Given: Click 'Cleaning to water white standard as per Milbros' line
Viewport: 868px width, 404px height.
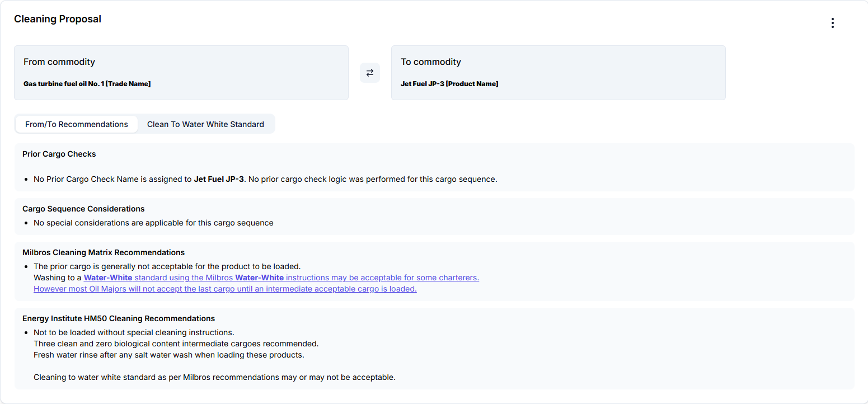Looking at the screenshot, I should 214,377.
